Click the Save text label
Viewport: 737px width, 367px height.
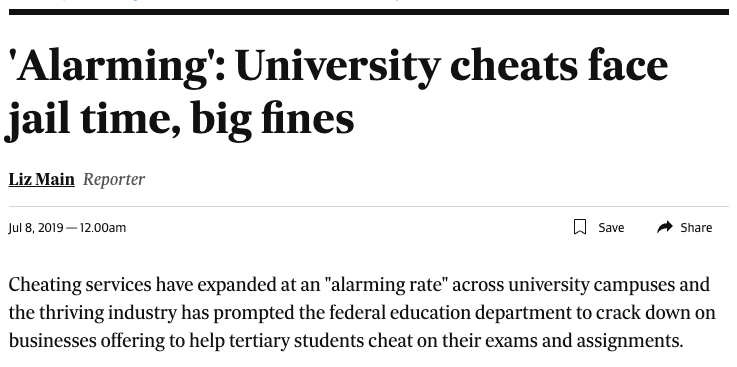611,228
